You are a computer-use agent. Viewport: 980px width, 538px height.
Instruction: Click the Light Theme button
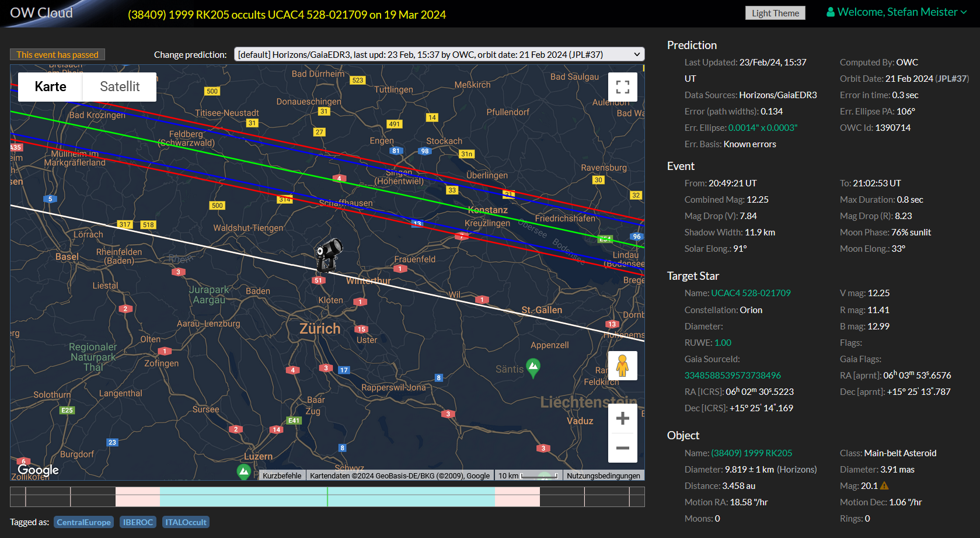tap(775, 13)
